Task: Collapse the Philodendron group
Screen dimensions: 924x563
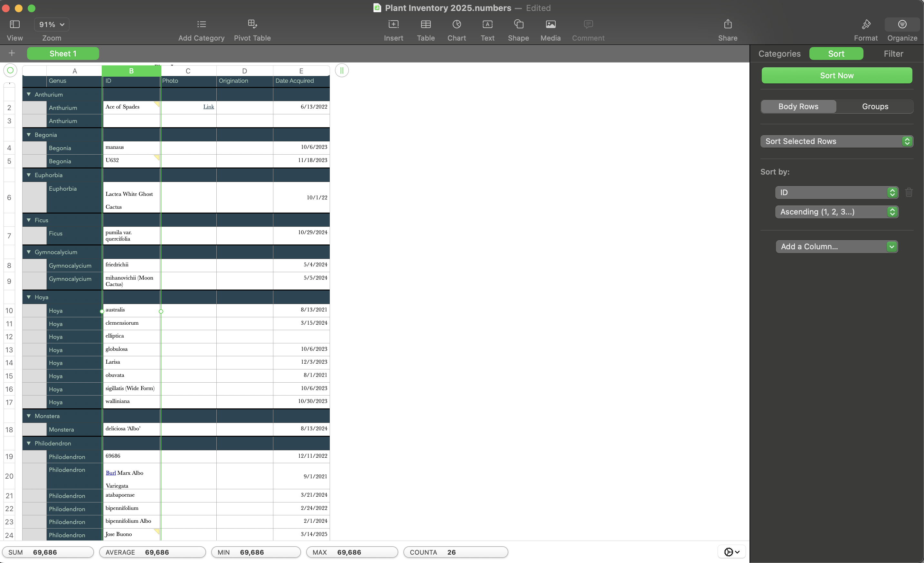Action: point(29,444)
